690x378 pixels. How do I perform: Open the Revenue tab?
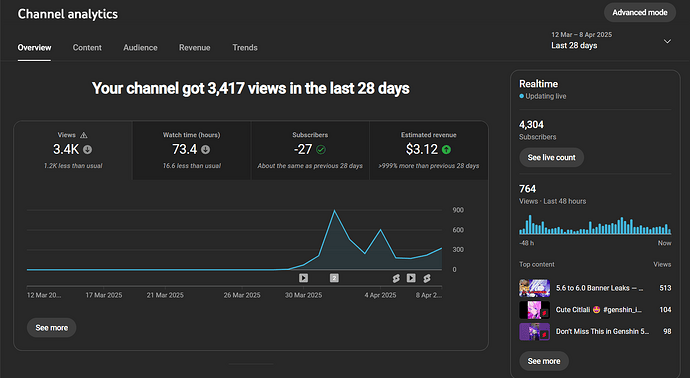tap(195, 48)
